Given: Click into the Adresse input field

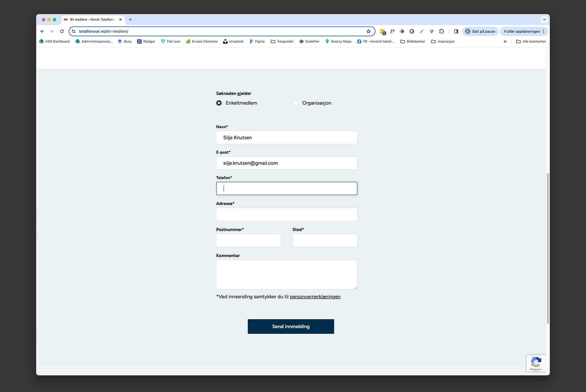Looking at the screenshot, I should (286, 214).
